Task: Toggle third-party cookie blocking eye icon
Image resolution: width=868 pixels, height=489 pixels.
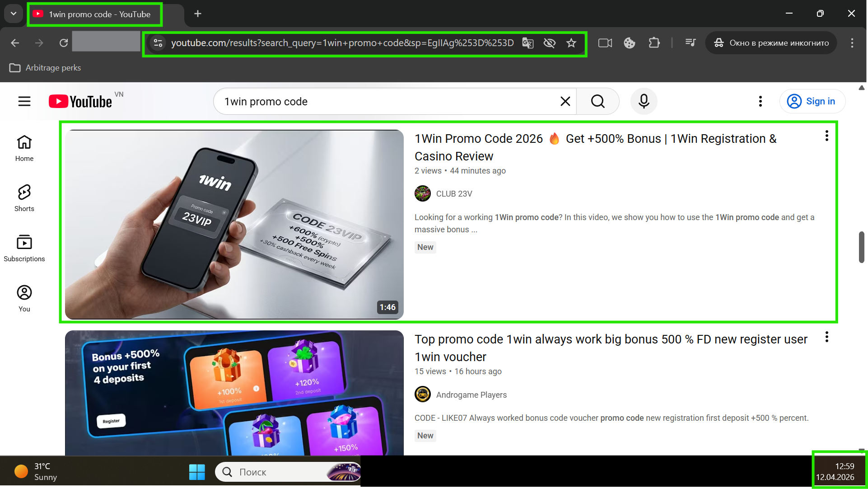Action: tap(549, 43)
